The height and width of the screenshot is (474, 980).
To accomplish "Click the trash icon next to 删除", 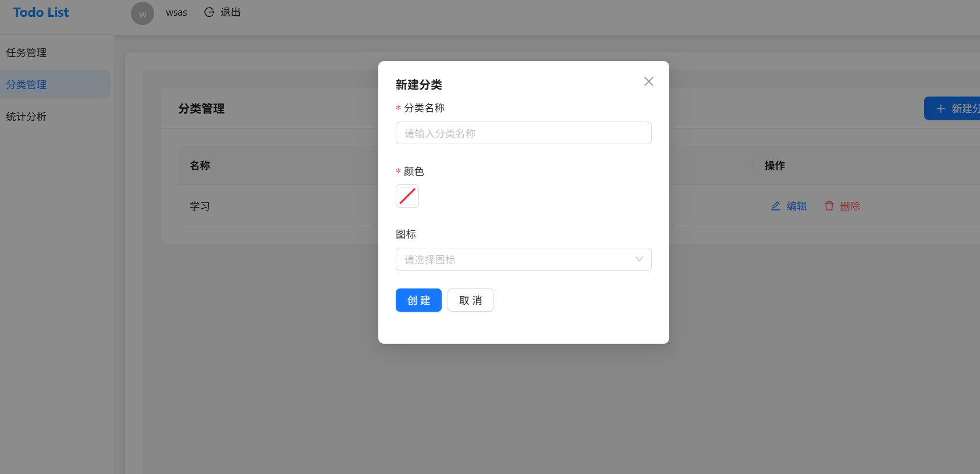I will click(829, 206).
